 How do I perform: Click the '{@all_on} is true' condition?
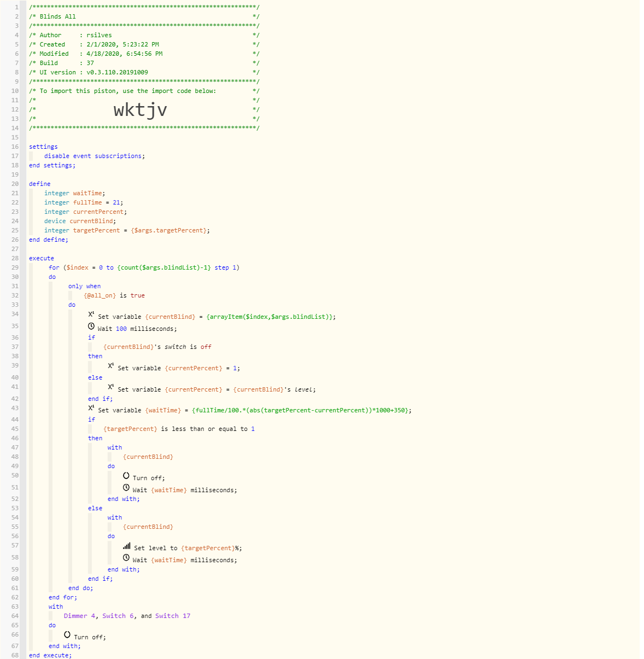(x=114, y=295)
